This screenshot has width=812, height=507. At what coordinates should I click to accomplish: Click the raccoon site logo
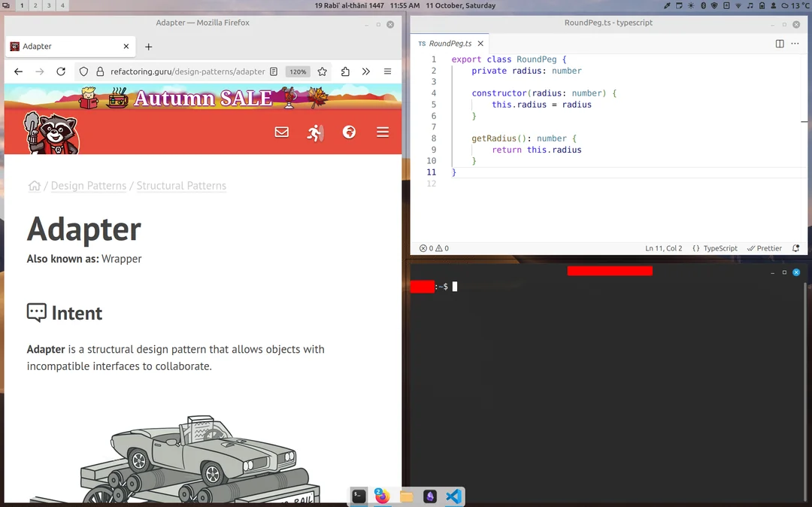coord(52,133)
